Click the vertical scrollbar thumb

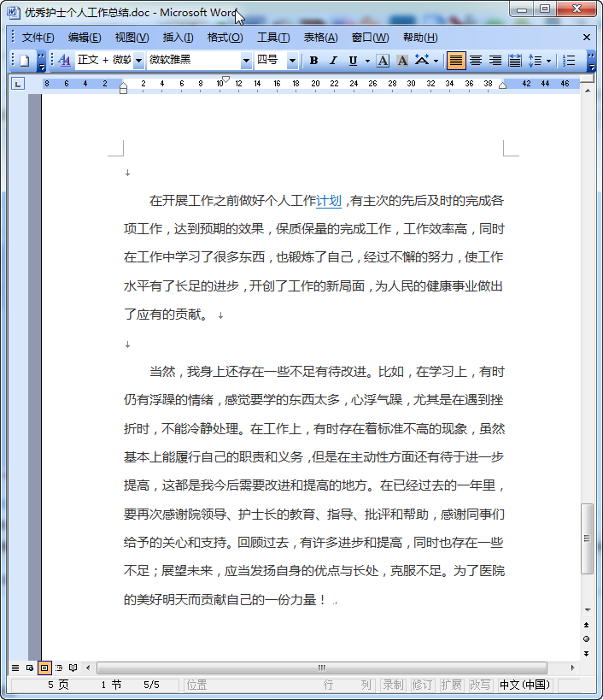point(588,538)
